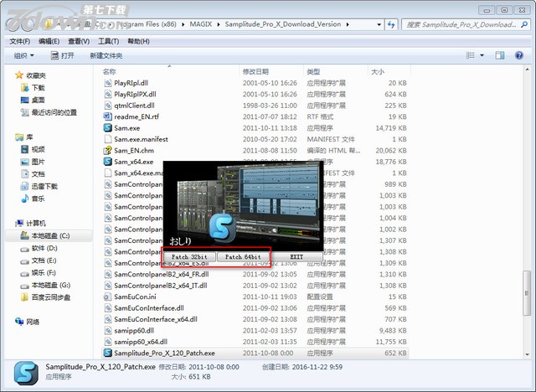
Task: Open the view options dropdown arrow
Action: [x=482, y=55]
